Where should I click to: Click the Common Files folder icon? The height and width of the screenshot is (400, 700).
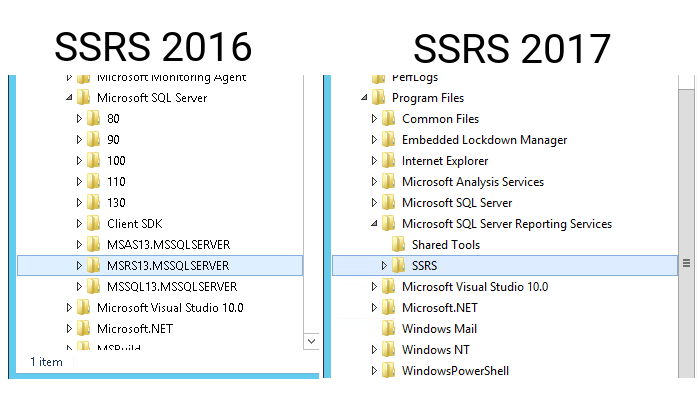tap(388, 118)
